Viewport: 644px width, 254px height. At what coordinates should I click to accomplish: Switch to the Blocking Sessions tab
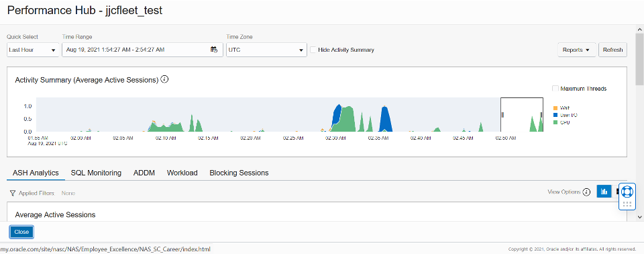pos(239,173)
